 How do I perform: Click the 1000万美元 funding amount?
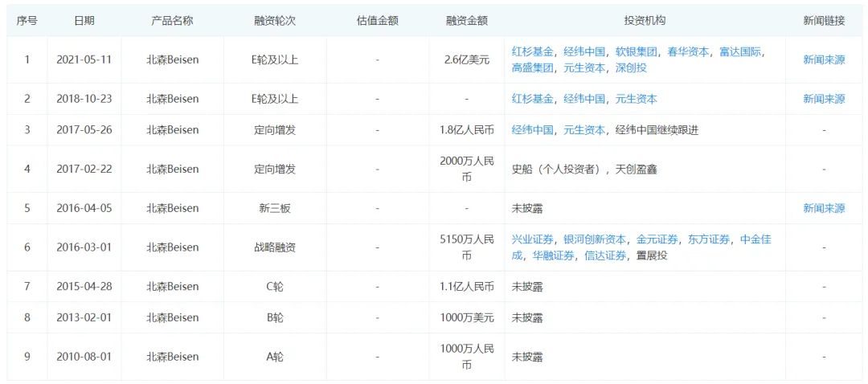point(467,317)
